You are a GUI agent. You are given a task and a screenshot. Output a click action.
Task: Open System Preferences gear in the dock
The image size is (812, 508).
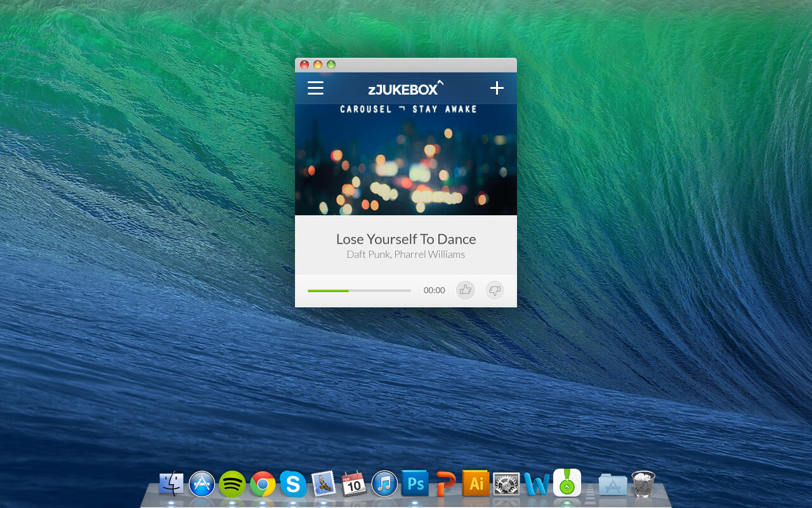506,484
